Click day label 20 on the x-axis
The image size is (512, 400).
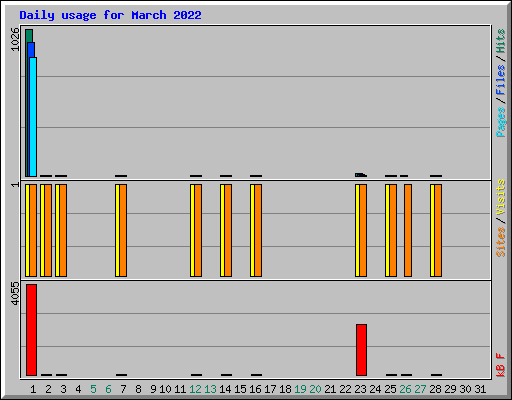(x=315, y=389)
